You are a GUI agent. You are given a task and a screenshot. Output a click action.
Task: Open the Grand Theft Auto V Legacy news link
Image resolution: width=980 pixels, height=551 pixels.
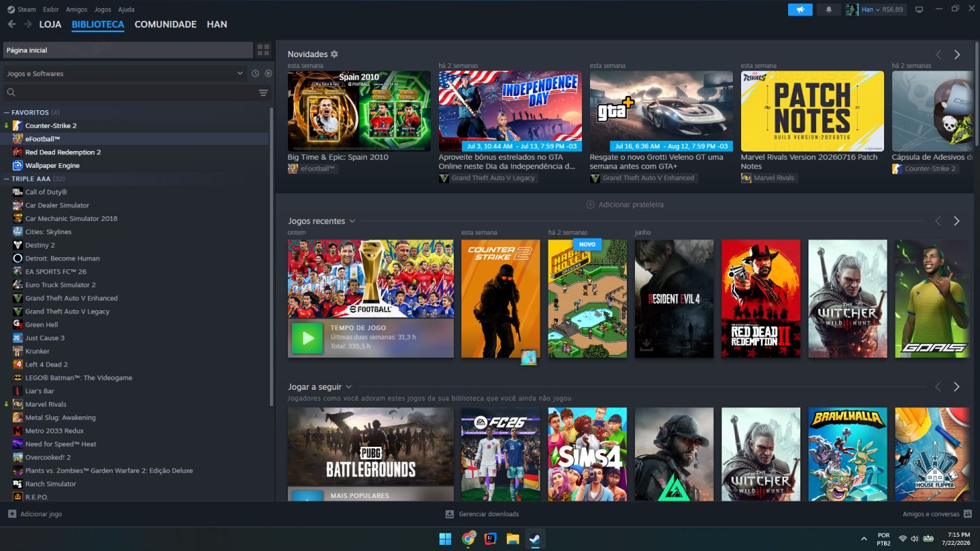click(x=488, y=178)
